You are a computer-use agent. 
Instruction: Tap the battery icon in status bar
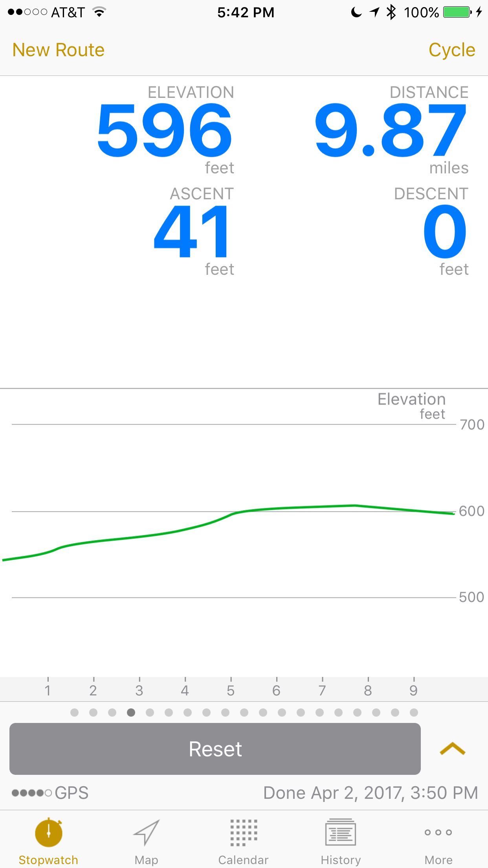tap(457, 12)
